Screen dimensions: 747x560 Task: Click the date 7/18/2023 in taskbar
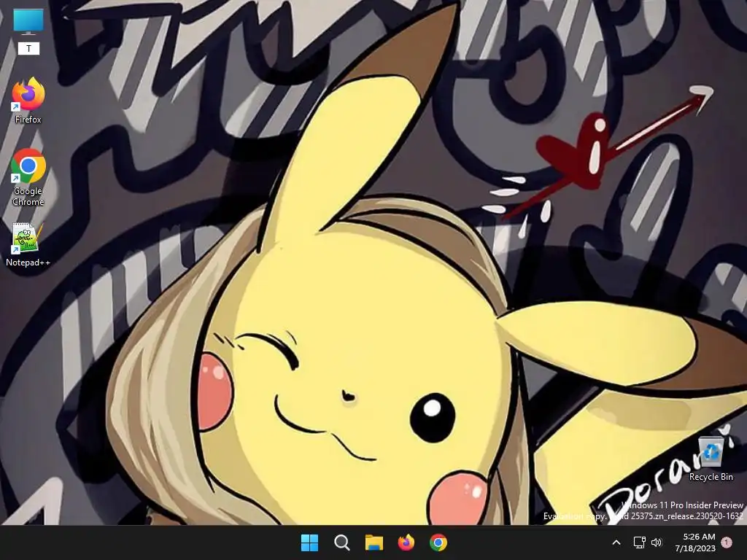tap(695, 548)
